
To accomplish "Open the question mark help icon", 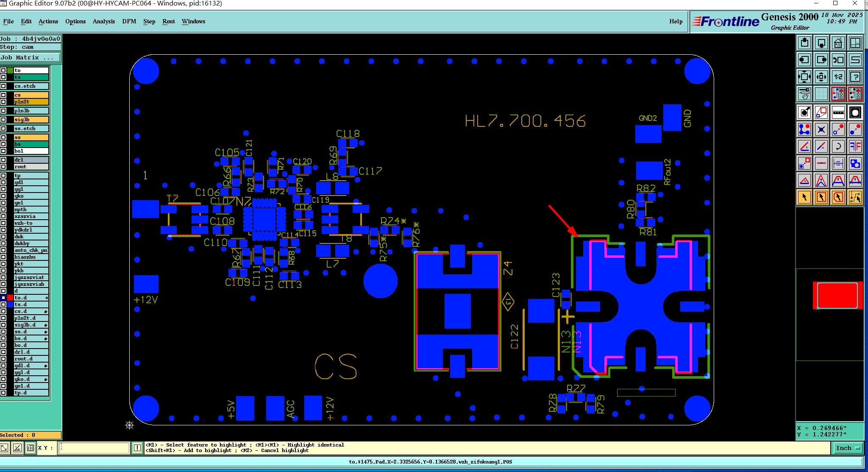I will point(855,77).
